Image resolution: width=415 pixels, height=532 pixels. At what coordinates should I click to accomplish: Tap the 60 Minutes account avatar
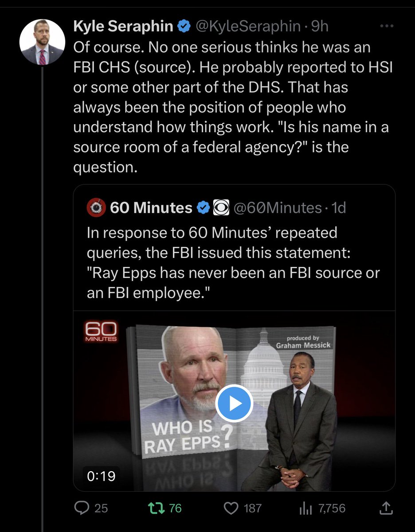tap(96, 207)
